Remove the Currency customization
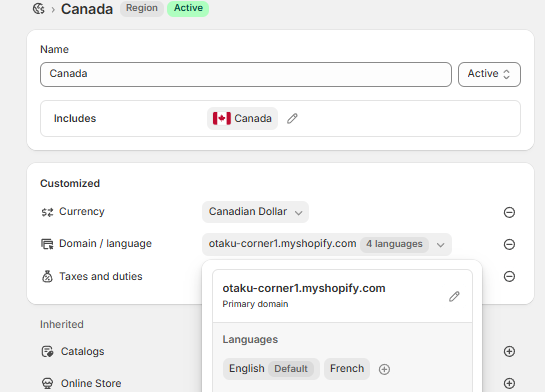Screen dimensions: 545x392 (x=509, y=212)
